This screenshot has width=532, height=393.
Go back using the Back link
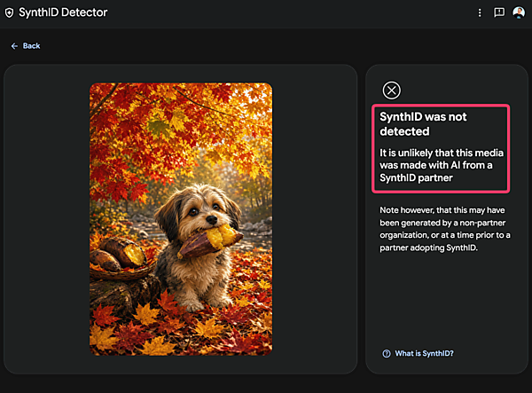pyautogui.click(x=26, y=46)
